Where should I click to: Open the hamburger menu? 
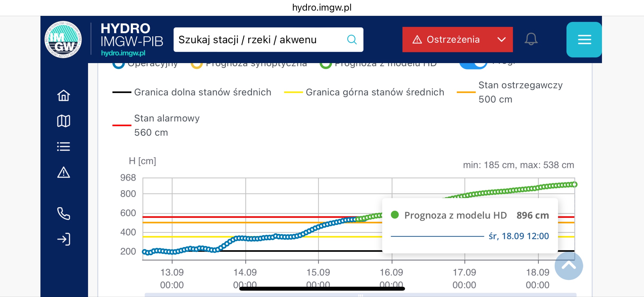[584, 40]
